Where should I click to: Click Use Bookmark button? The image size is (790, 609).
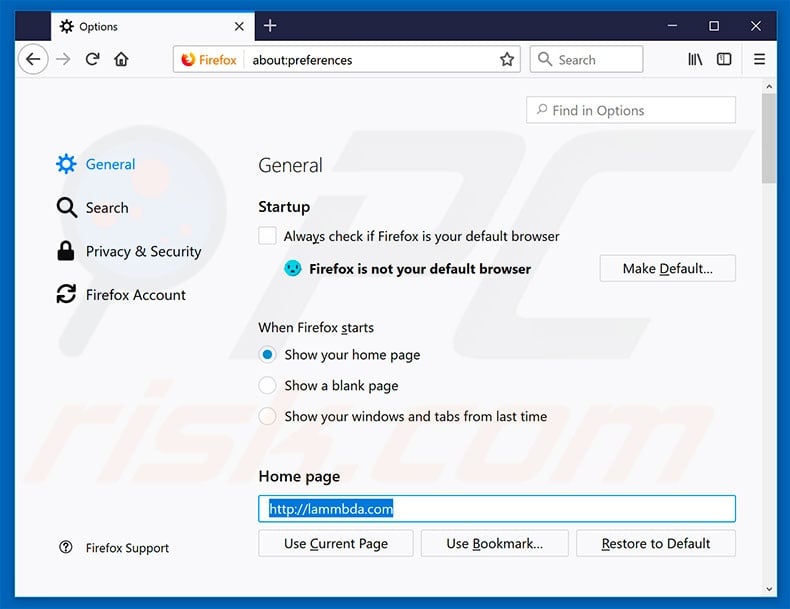tap(495, 544)
